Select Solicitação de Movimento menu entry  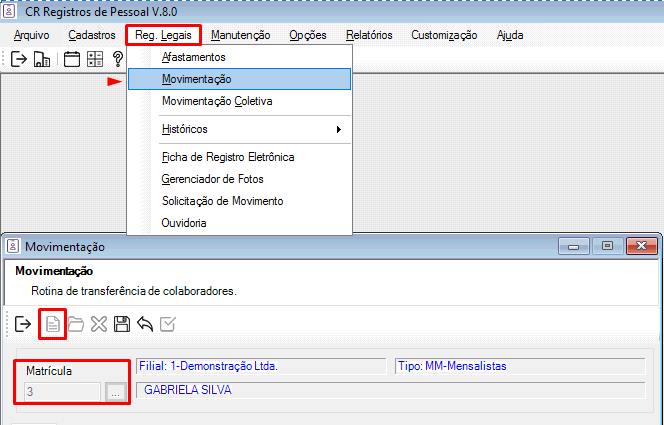(x=240, y=201)
